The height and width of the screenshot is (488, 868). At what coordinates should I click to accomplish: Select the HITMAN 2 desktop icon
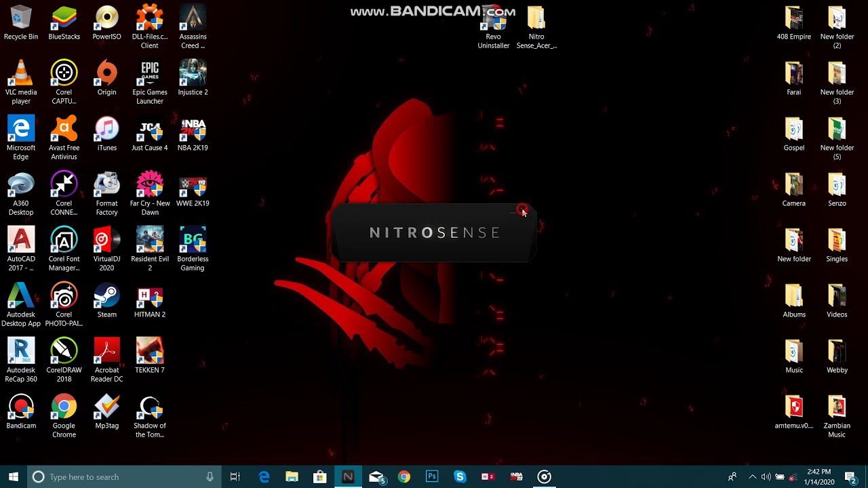click(x=150, y=301)
